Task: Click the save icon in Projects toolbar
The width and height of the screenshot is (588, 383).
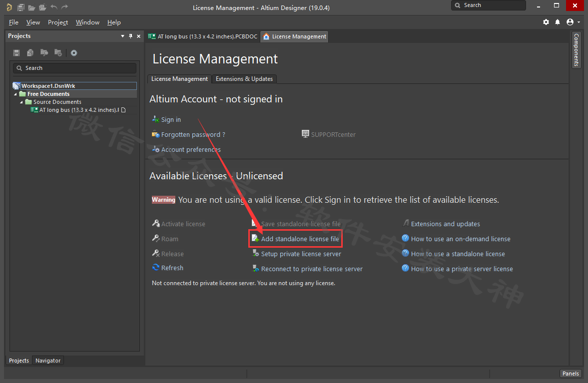Action: click(16, 53)
